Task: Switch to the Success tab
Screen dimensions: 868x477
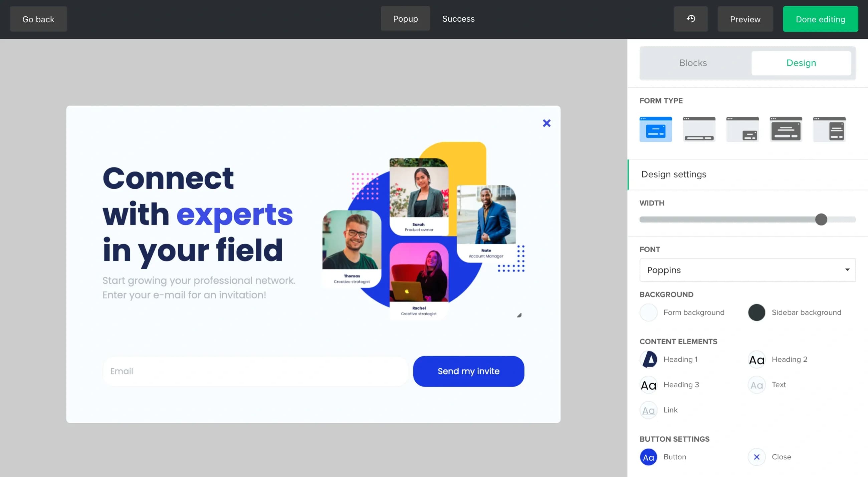Action: [458, 19]
